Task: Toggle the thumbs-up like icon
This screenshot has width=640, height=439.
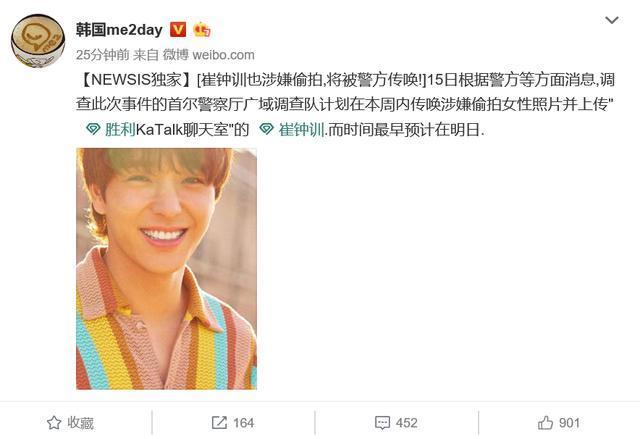Action: [x=545, y=423]
